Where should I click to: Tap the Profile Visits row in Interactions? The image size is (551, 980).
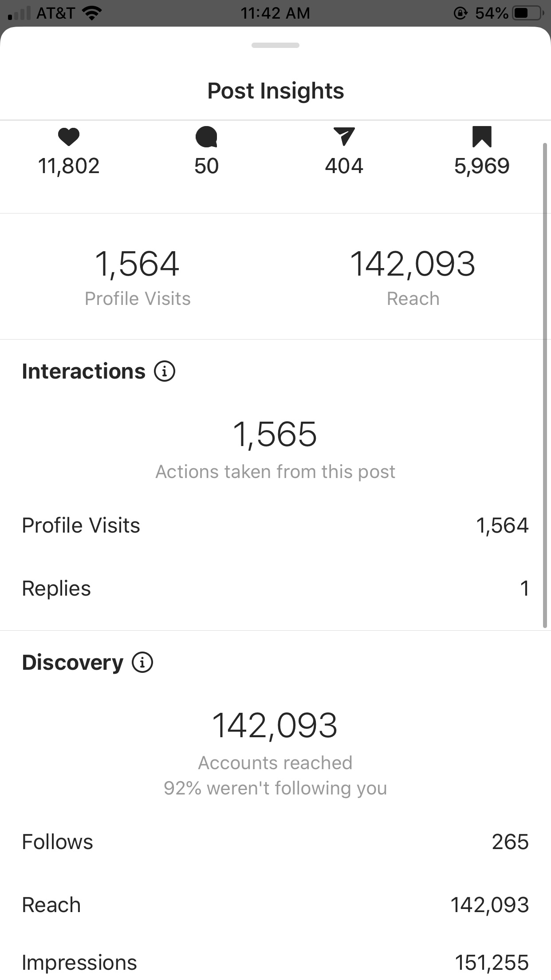275,526
